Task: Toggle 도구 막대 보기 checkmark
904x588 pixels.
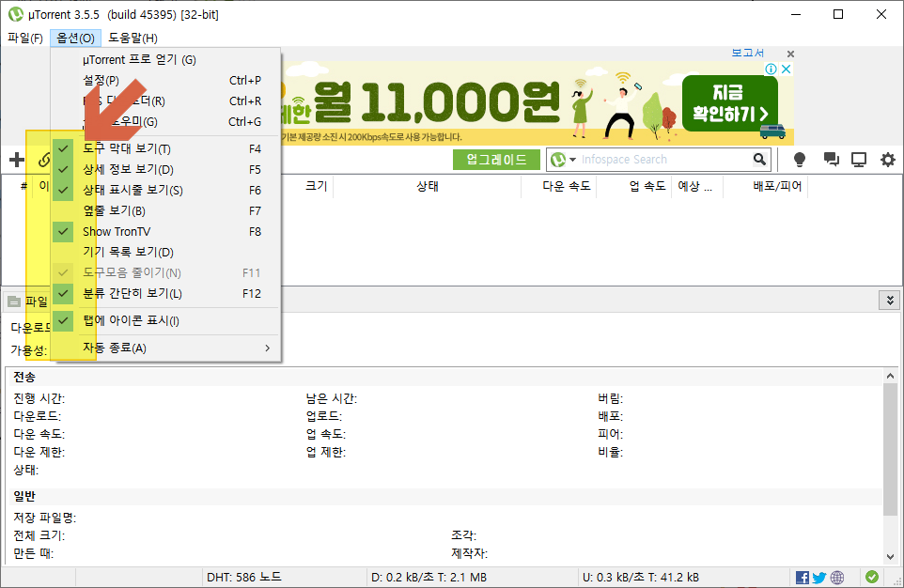Action: point(63,148)
